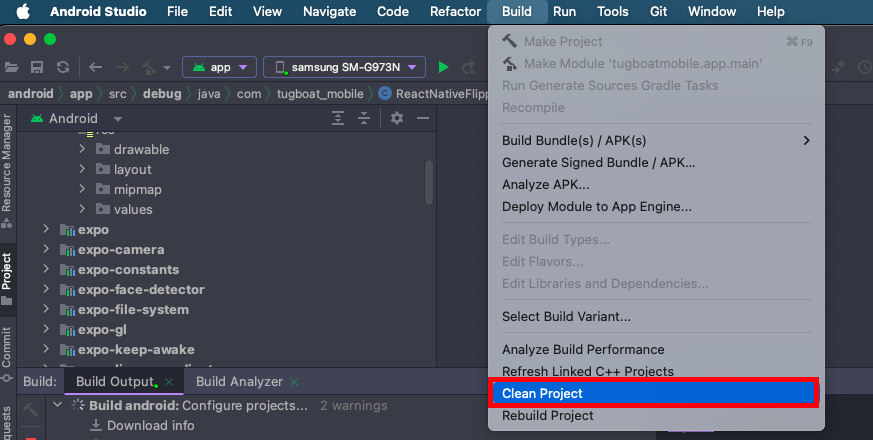The height and width of the screenshot is (440, 873).
Task: Open the app run configuration dropdown
Action: pos(219,67)
